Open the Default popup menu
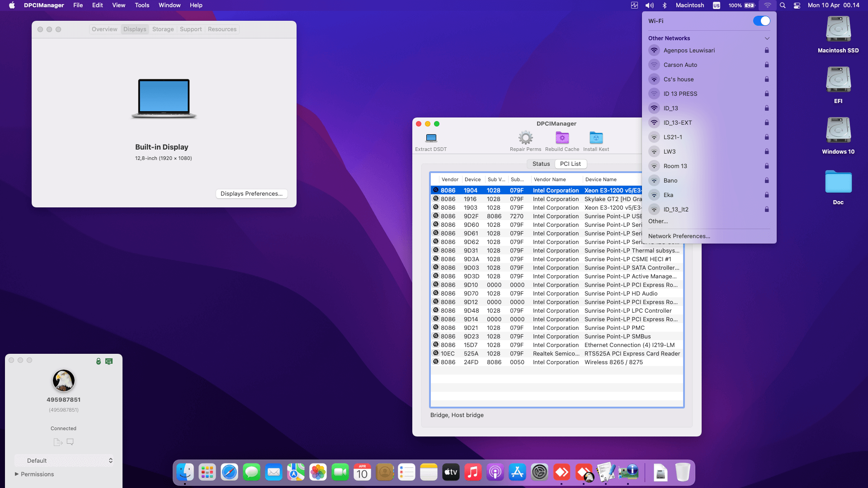Image resolution: width=868 pixels, height=488 pixels. click(64, 460)
